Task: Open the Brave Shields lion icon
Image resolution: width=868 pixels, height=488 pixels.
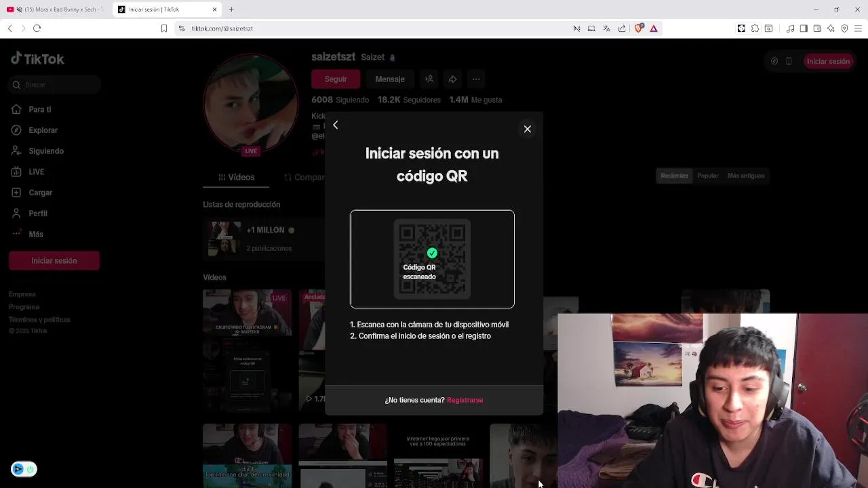Action: (639, 28)
